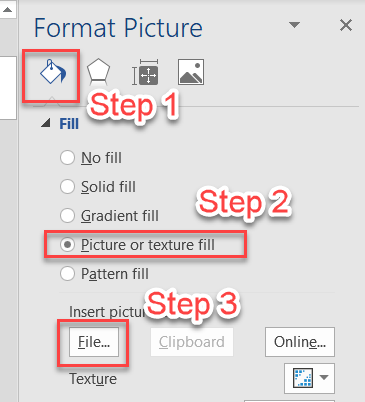Choose Picture or texture fill
365x402 pixels.
click(x=137, y=245)
